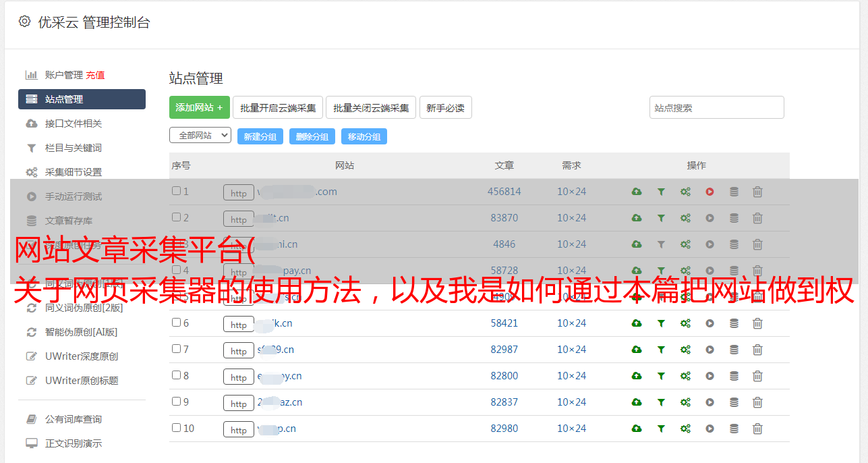Click the database icon in row 8
The height and width of the screenshot is (463, 868).
click(734, 376)
